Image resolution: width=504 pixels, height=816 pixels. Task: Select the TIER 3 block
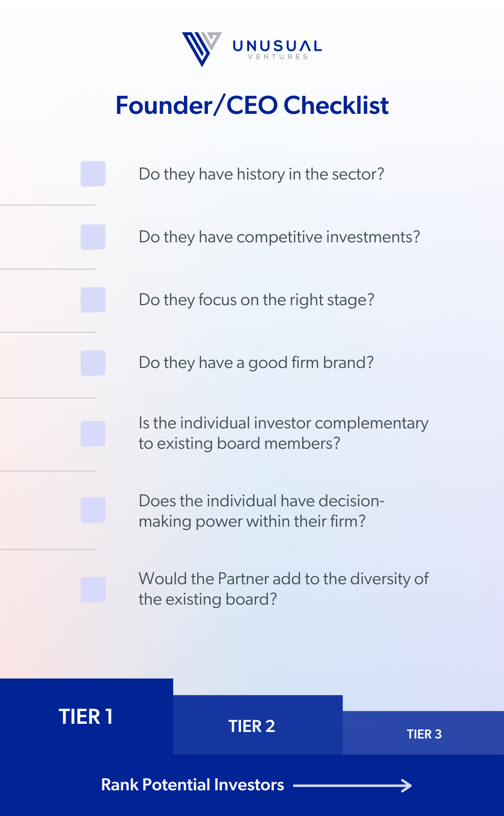(x=423, y=733)
